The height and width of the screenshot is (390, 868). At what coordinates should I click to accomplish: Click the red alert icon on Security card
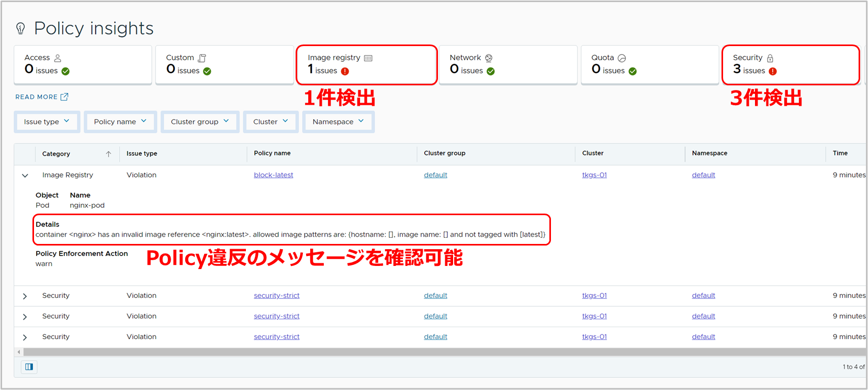click(x=773, y=71)
